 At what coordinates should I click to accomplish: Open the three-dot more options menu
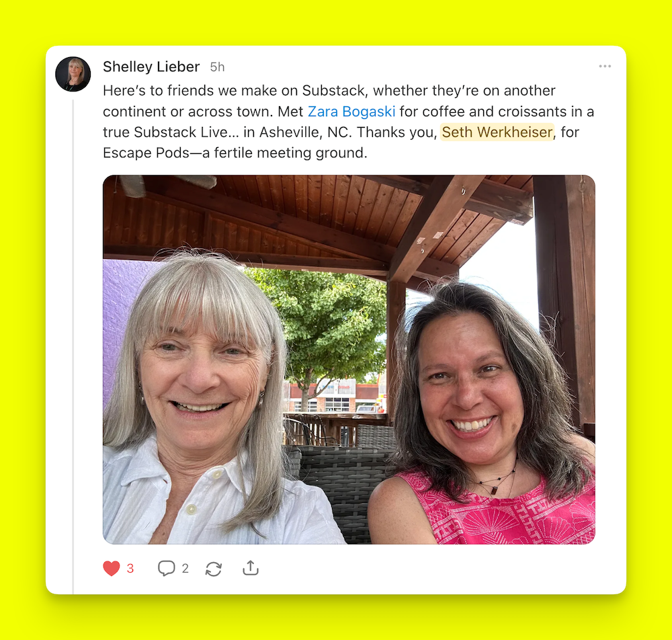605,66
